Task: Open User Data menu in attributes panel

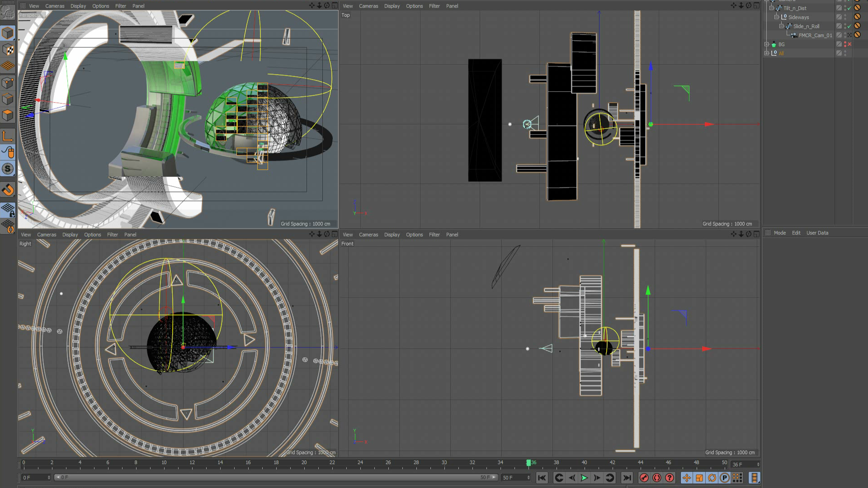Action: (x=817, y=233)
